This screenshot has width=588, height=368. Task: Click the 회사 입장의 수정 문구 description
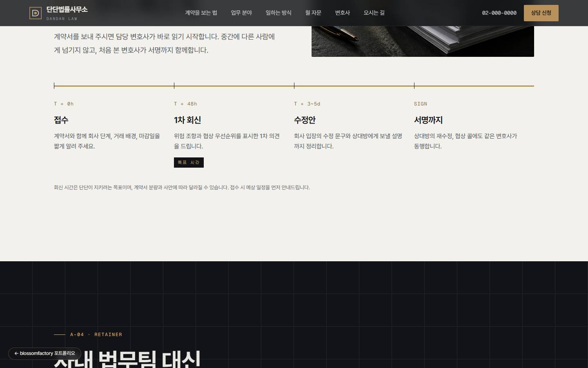348,141
